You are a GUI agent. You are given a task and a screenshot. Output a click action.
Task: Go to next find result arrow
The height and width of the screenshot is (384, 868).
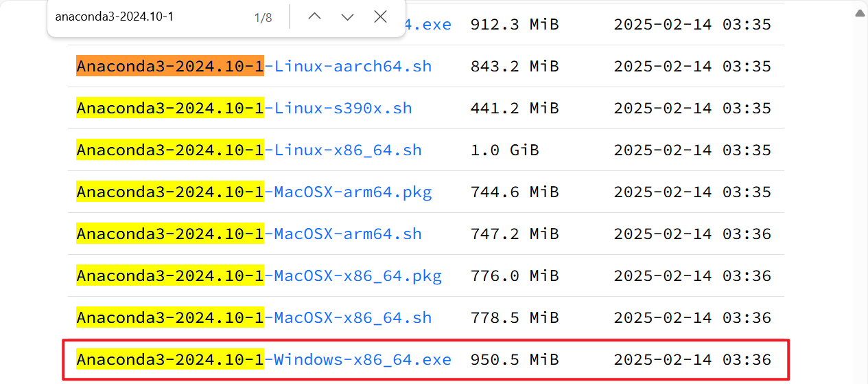[347, 17]
